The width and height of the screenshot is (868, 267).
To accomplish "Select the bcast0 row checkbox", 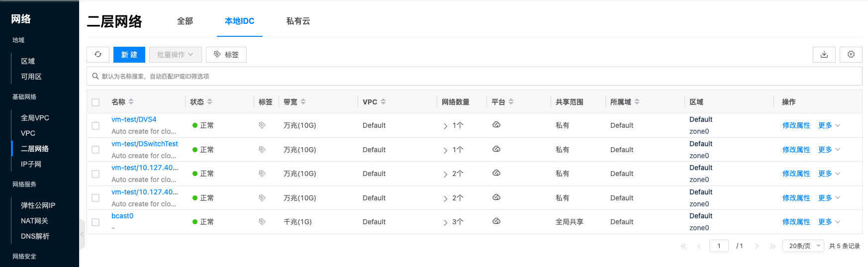I will [x=96, y=222].
